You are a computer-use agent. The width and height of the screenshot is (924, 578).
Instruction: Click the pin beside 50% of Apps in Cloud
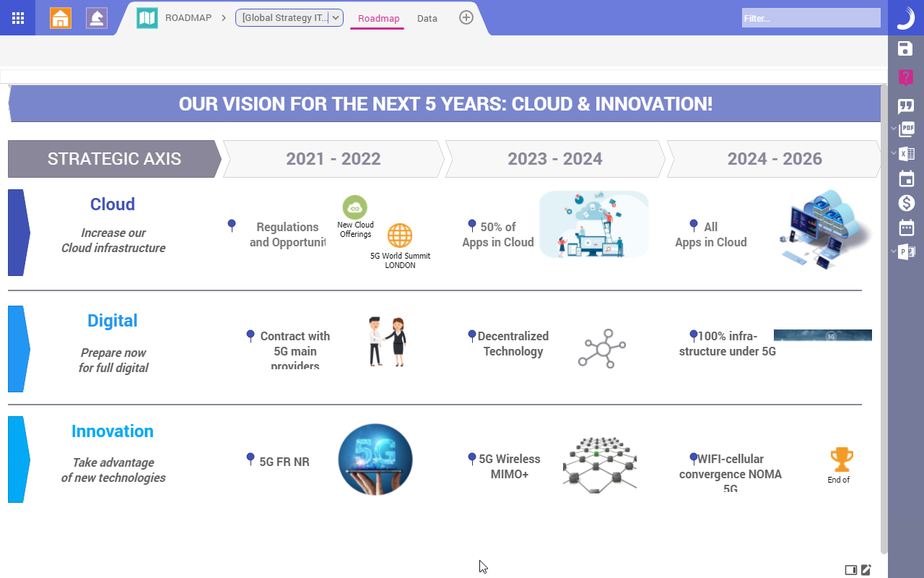pos(472,225)
